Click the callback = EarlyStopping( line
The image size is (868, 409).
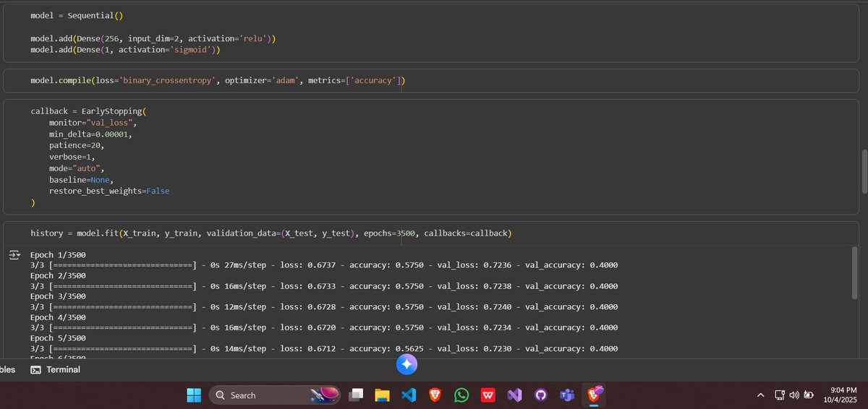(88, 112)
